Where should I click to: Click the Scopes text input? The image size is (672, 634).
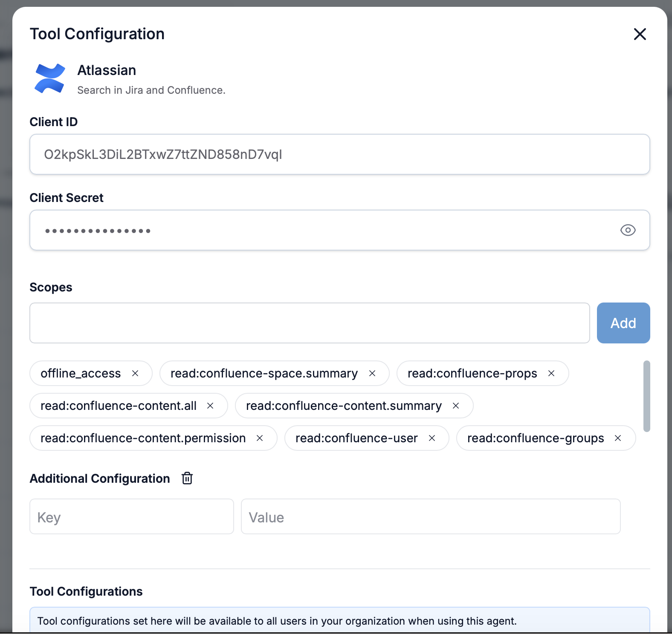[x=310, y=323]
